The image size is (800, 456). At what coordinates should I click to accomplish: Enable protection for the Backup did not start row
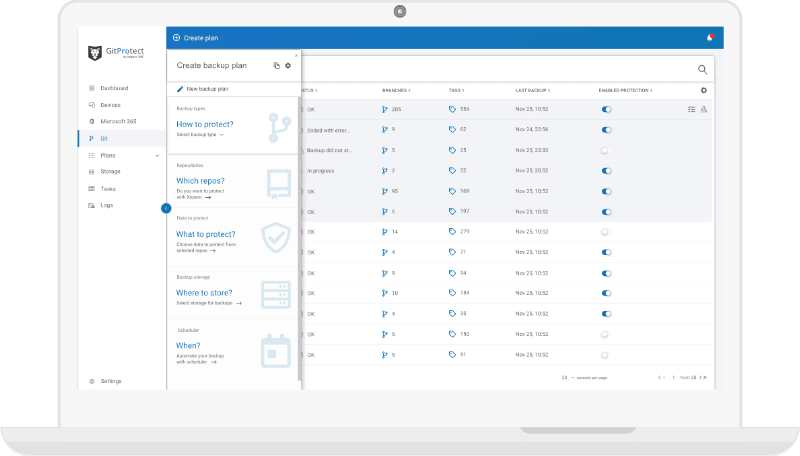pos(605,150)
